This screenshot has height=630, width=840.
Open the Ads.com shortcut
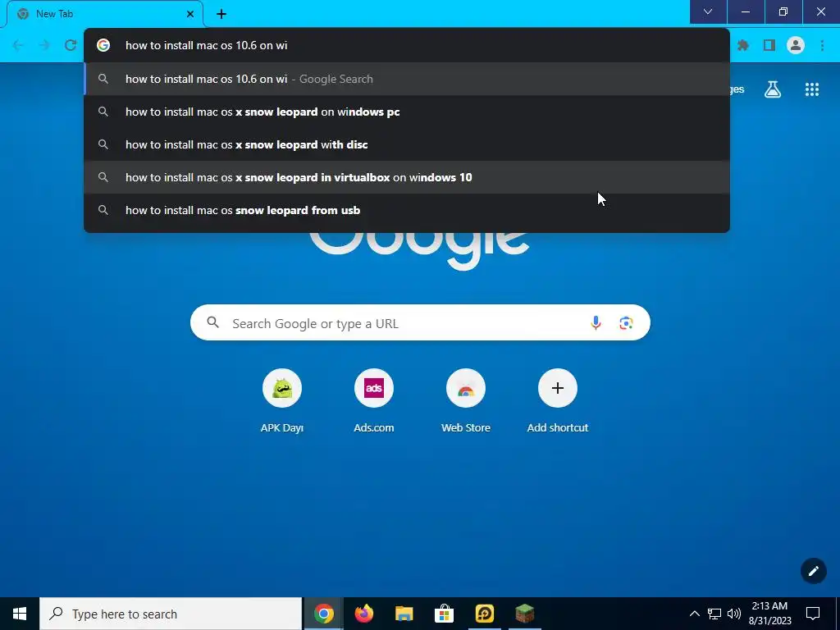[x=374, y=400]
